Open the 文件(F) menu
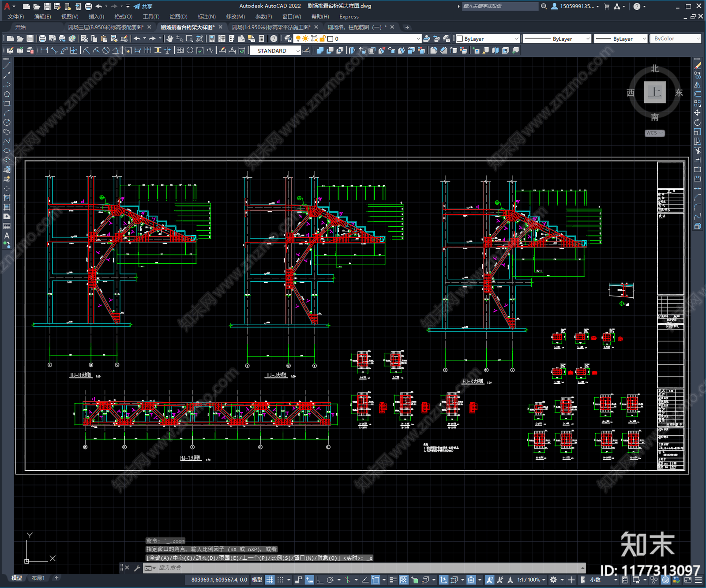Image resolution: width=706 pixels, height=588 pixels. (16, 17)
